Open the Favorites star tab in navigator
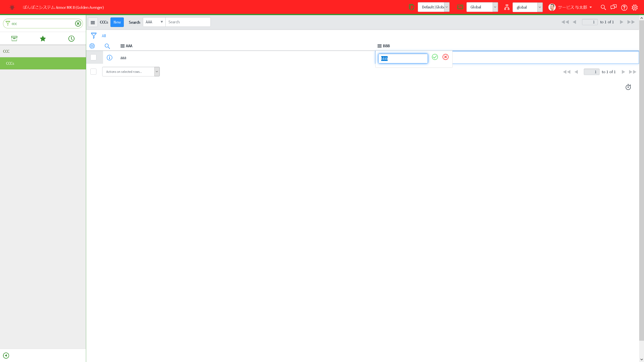 coord(43,38)
